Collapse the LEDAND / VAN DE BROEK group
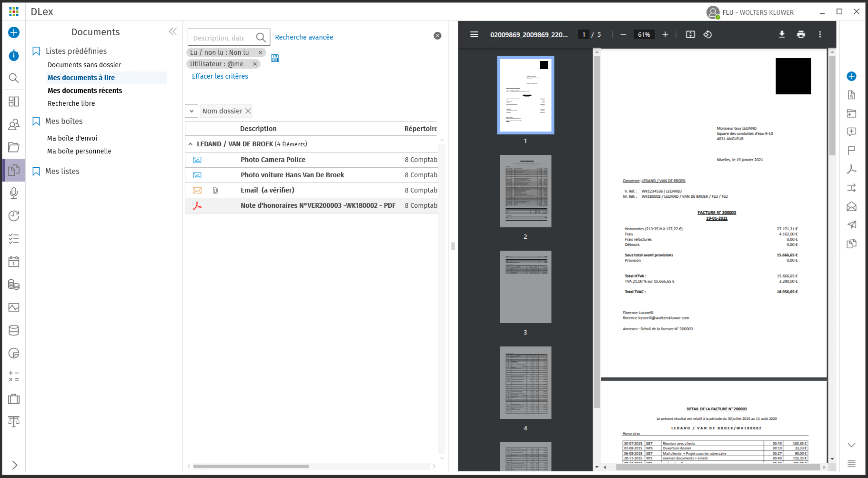This screenshot has width=868, height=478. [x=191, y=144]
